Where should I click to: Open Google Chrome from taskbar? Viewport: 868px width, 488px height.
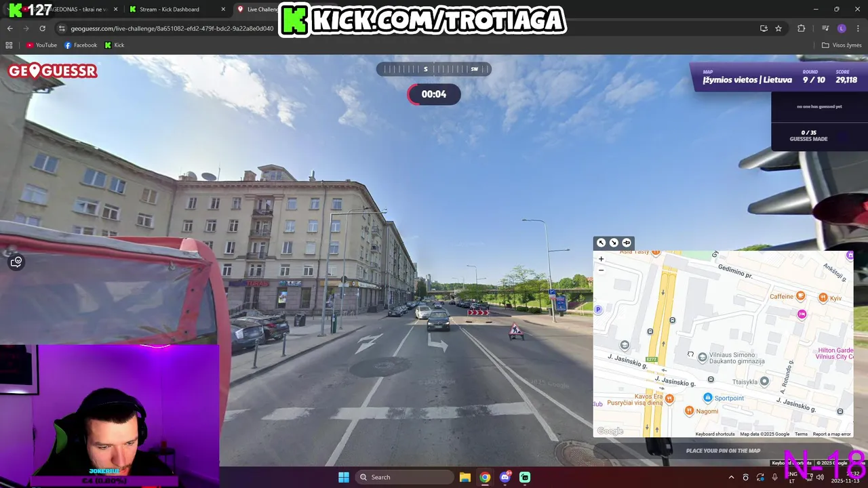coord(485,477)
